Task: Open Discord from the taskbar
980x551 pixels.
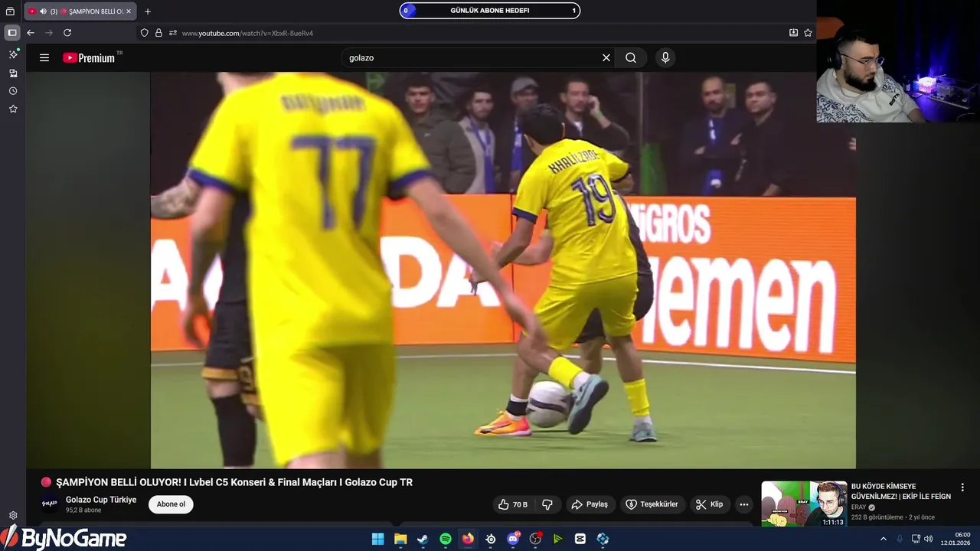Action: (513, 539)
